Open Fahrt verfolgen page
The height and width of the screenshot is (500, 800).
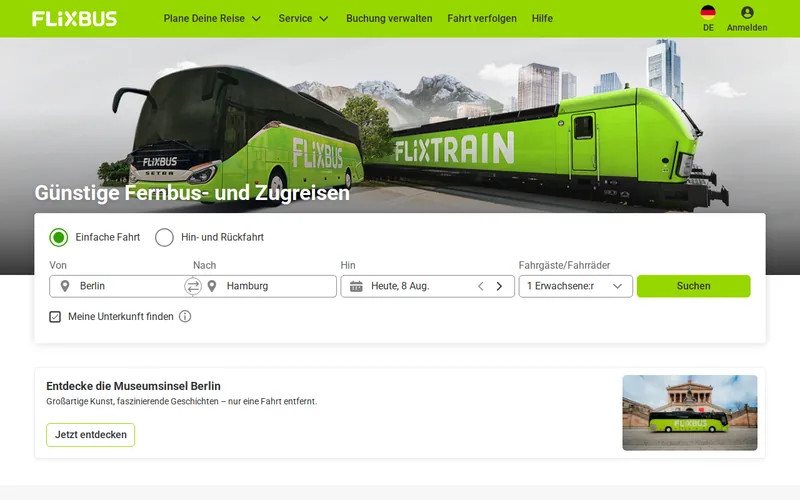tap(482, 18)
